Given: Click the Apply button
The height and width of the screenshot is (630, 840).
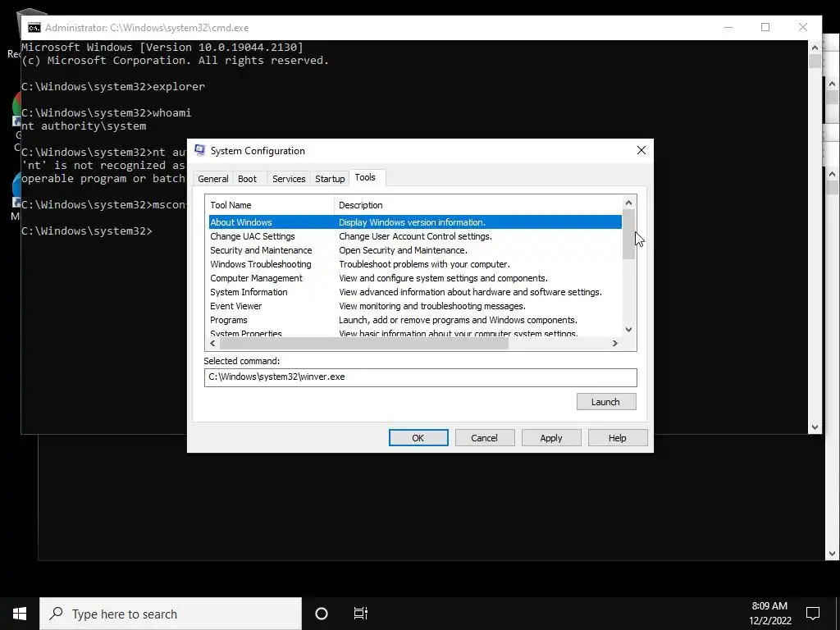Looking at the screenshot, I should pos(551,438).
